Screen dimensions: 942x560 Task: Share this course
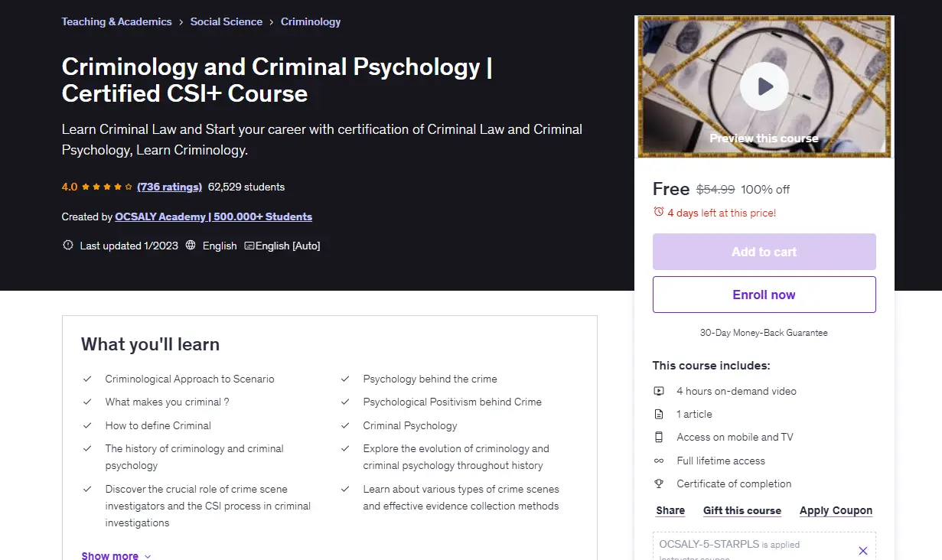tap(670, 510)
